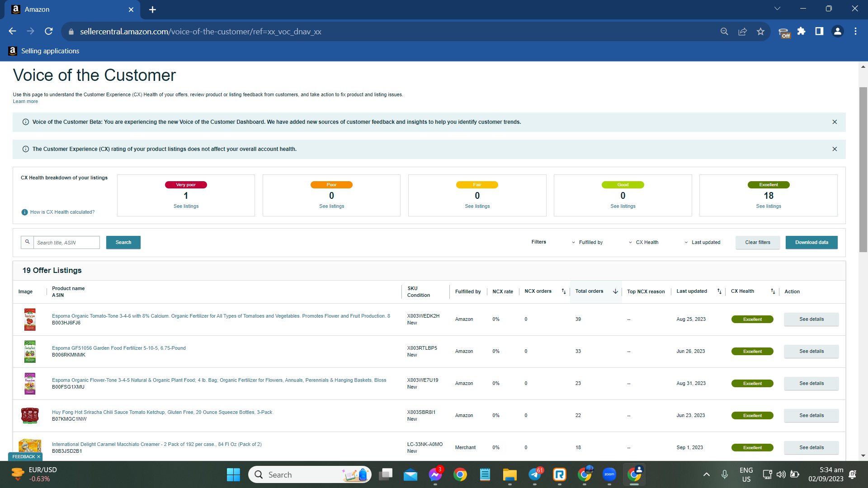
Task: Dismiss the CX rating account health banner
Action: tap(835, 149)
